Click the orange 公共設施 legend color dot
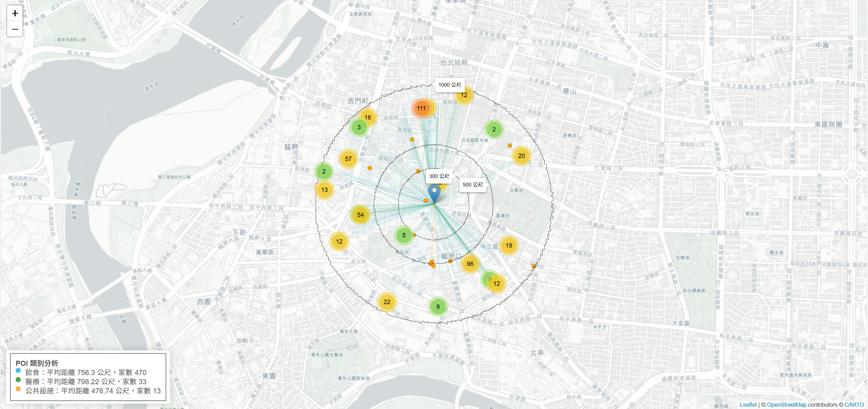 coord(18,389)
